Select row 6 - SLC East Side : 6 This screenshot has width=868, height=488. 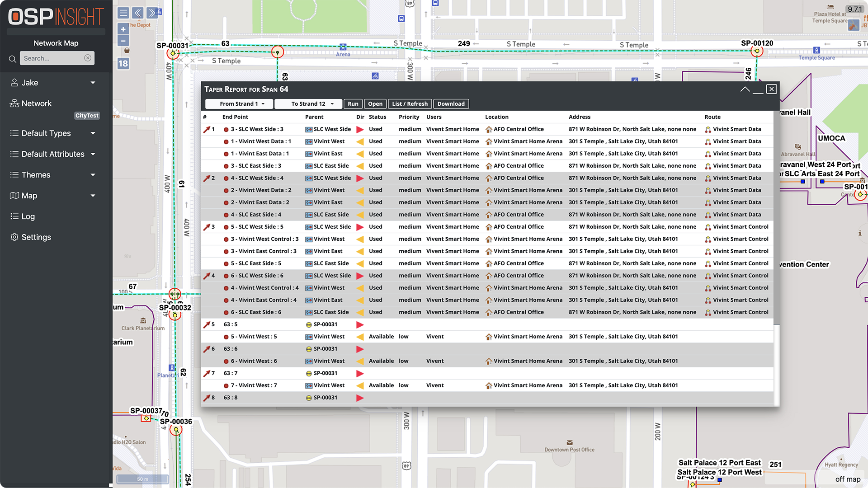coord(487,312)
